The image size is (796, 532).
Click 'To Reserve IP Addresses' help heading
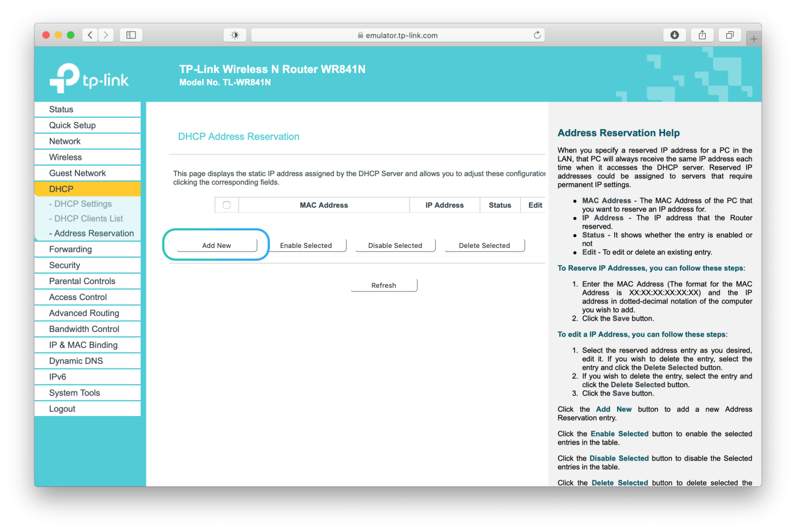[651, 268]
